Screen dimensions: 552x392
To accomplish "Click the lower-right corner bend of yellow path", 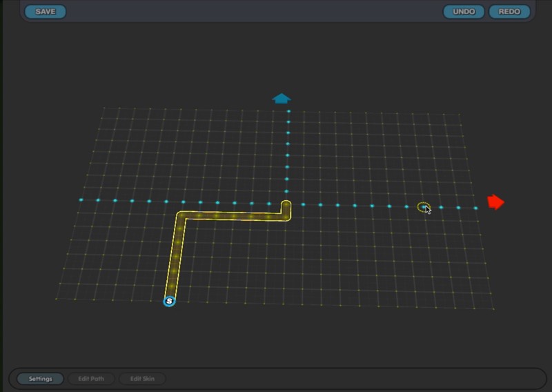I will click(x=286, y=217).
